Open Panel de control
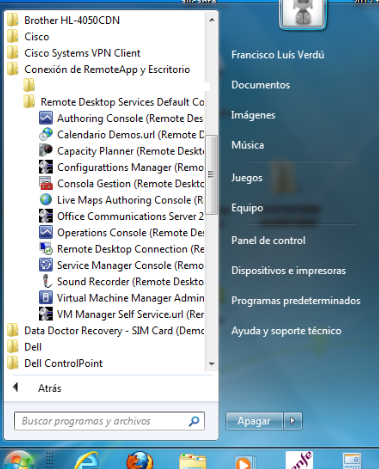The height and width of the screenshot is (469, 379). point(268,240)
